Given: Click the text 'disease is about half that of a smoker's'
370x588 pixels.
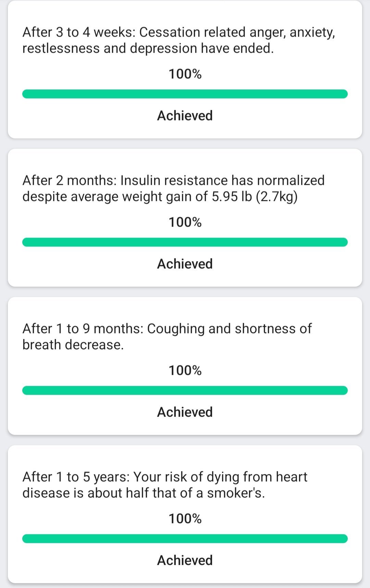Looking at the screenshot, I should tap(143, 493).
